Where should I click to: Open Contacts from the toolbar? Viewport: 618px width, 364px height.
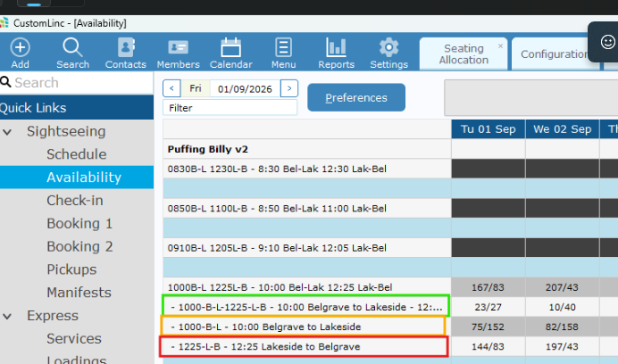tap(125, 54)
